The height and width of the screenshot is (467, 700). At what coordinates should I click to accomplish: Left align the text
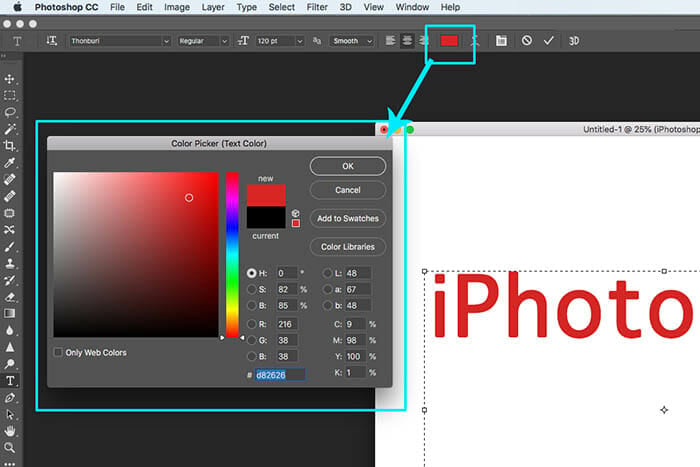[390, 41]
